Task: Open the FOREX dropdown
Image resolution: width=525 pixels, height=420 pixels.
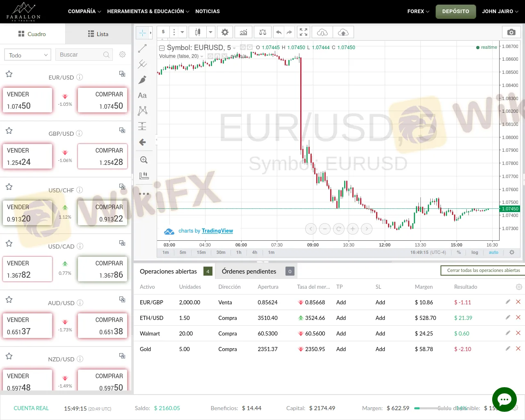Action: [418, 11]
